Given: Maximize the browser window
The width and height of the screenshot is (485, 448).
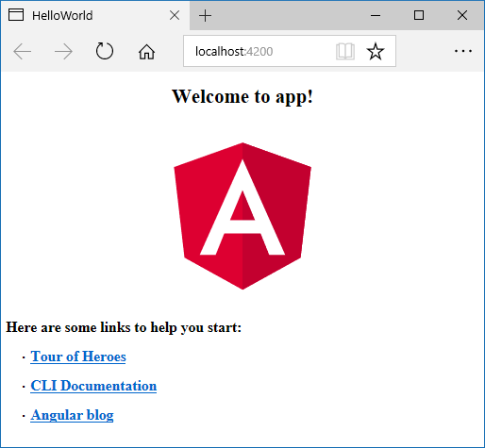Looking at the screenshot, I should coord(419,15).
